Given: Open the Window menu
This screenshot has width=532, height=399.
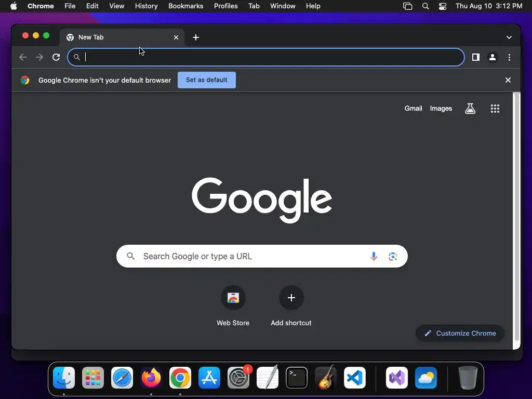Looking at the screenshot, I should click(x=283, y=6).
